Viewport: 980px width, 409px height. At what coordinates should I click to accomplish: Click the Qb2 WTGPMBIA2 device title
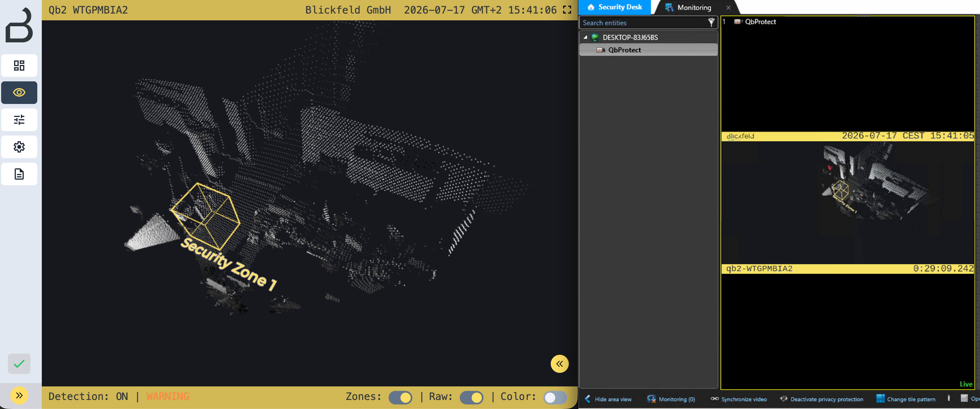click(88, 10)
